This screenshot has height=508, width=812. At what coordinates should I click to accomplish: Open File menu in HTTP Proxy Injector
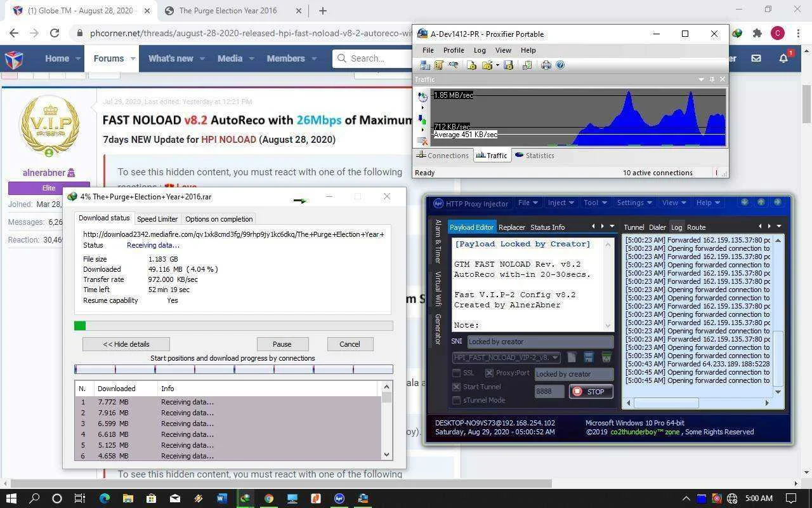tap(528, 203)
